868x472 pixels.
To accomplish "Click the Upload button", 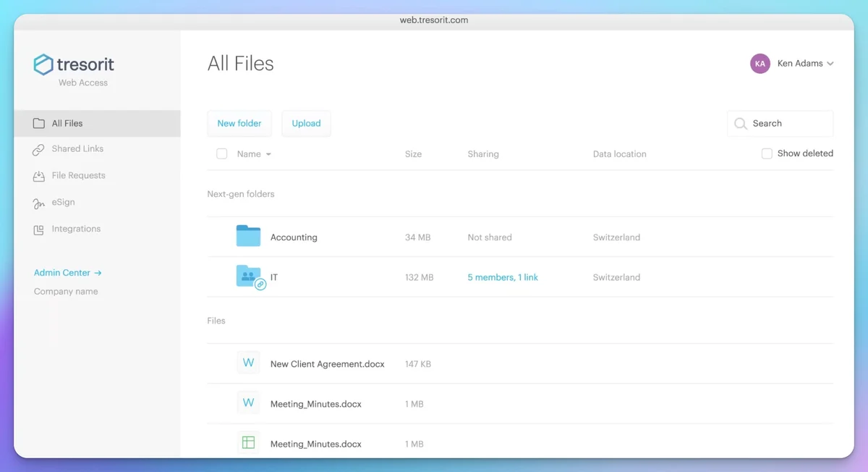I will point(306,124).
